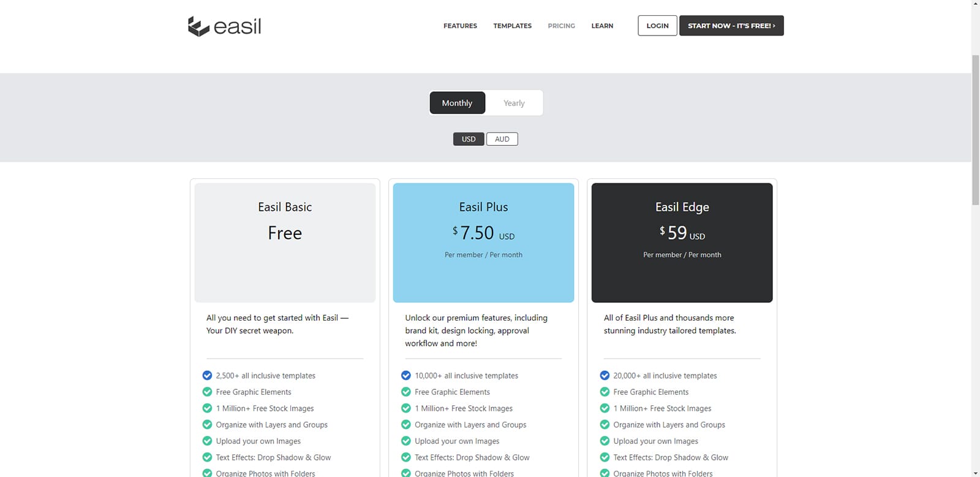Select the Easil Plus plan card
980x477 pixels.
(483, 242)
